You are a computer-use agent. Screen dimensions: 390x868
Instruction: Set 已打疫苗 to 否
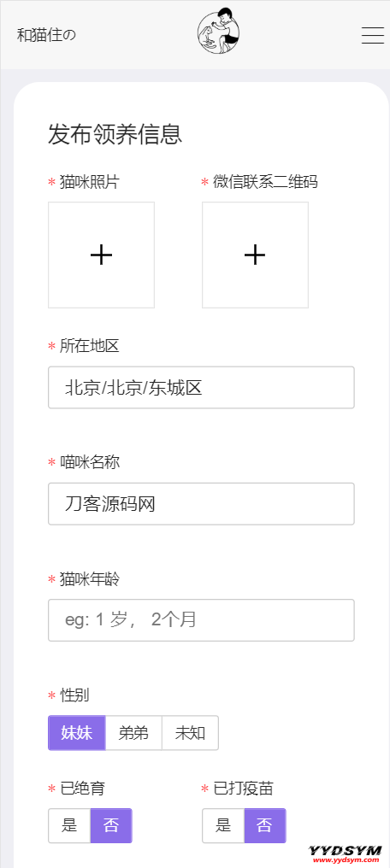tap(265, 825)
